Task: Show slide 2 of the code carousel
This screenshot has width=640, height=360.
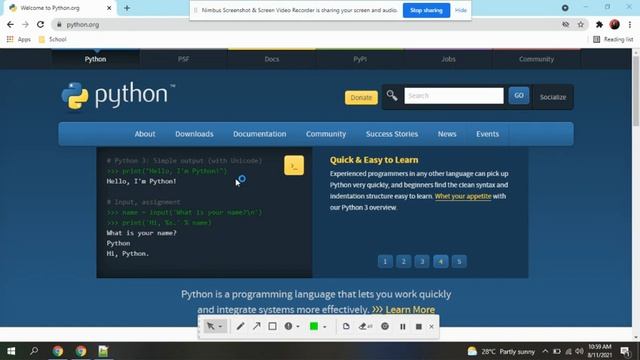Action: [x=403, y=261]
